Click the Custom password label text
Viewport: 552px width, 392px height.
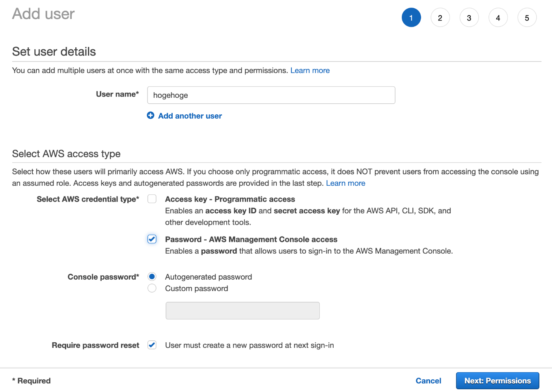(196, 288)
